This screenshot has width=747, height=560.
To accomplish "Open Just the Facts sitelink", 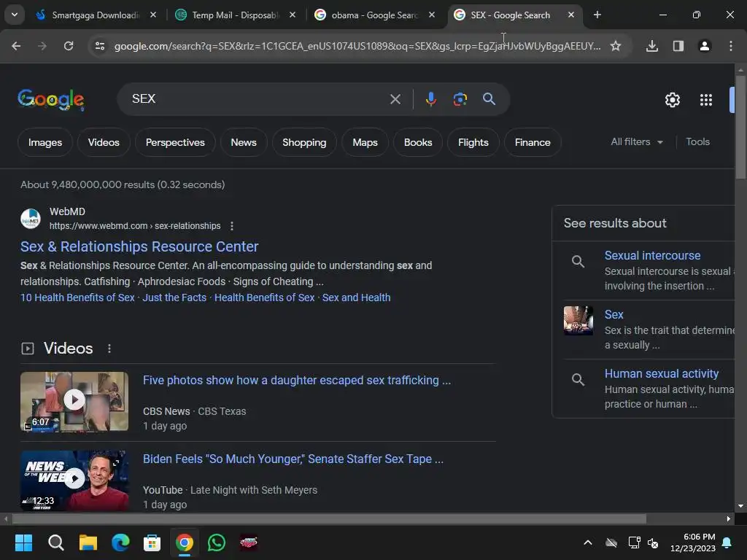I will pyautogui.click(x=174, y=297).
